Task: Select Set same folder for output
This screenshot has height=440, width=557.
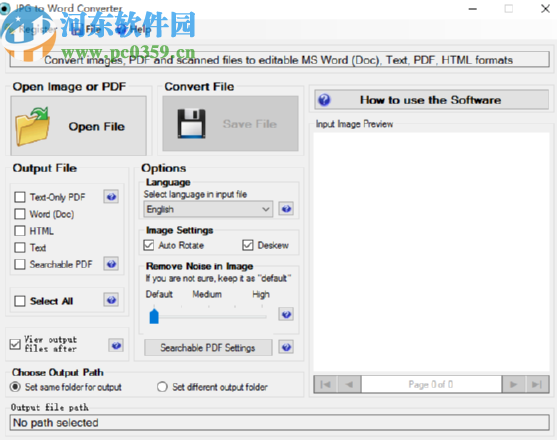Action: [x=15, y=387]
